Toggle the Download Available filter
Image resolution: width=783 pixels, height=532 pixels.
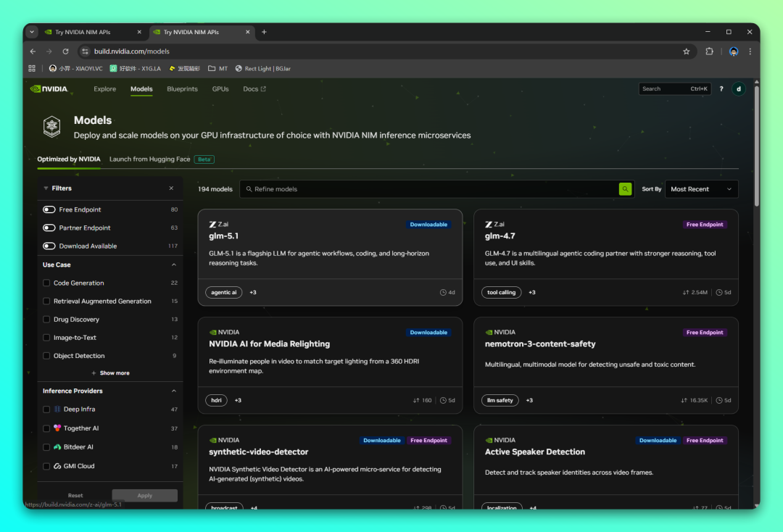[x=49, y=246]
